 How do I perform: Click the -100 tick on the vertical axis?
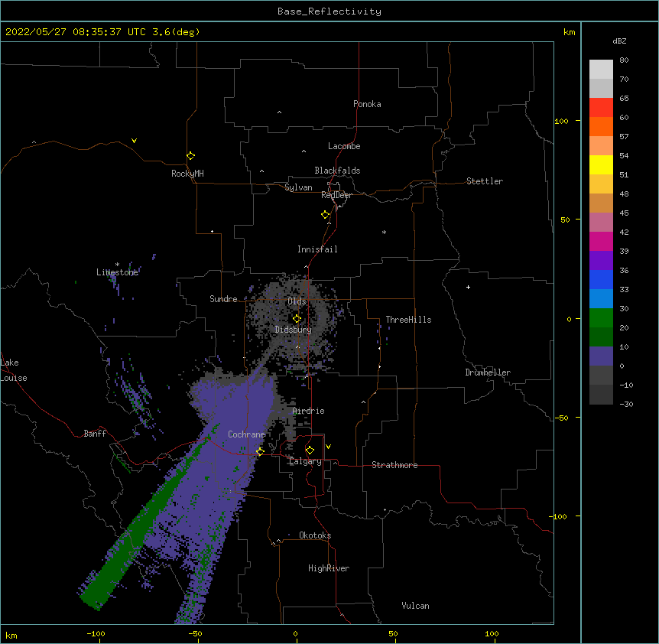click(x=559, y=516)
